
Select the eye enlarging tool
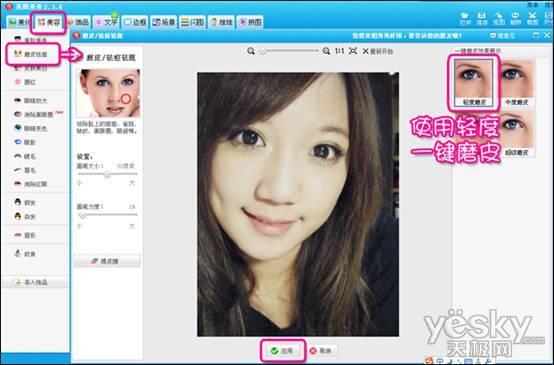click(30, 101)
